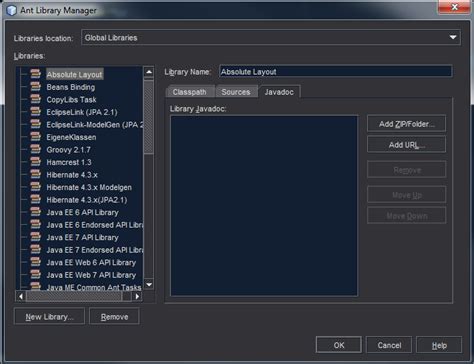Image resolution: width=474 pixels, height=364 pixels.
Task: Click the vertical scrollbar thumb of libraries
Action: [x=149, y=117]
